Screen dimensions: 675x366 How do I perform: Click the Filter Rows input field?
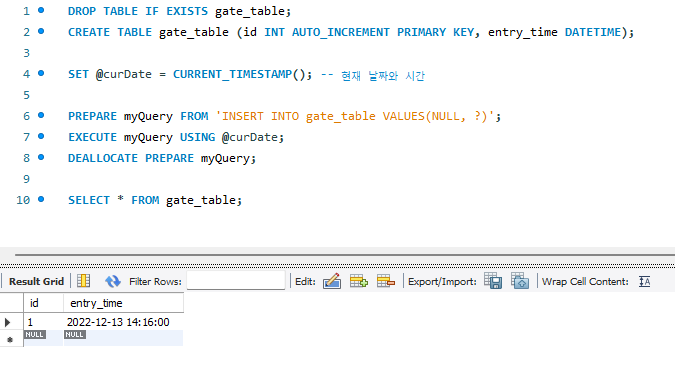pyautogui.click(x=236, y=281)
